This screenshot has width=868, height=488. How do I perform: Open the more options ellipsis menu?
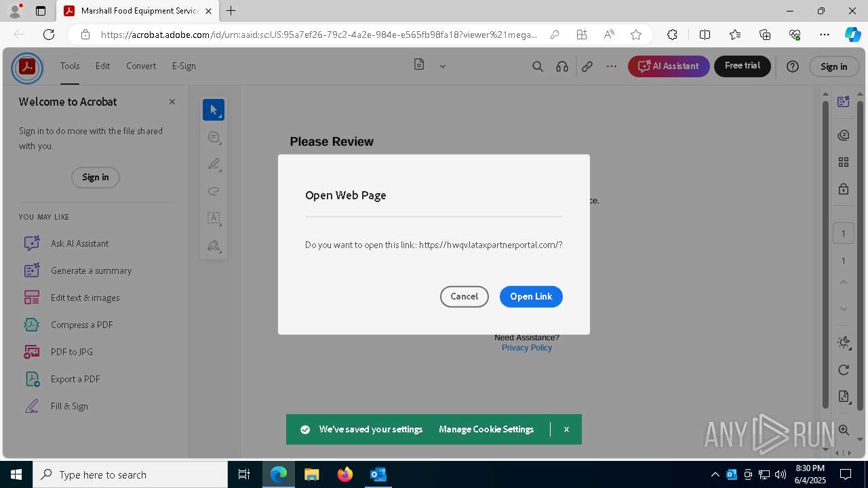pos(612,66)
